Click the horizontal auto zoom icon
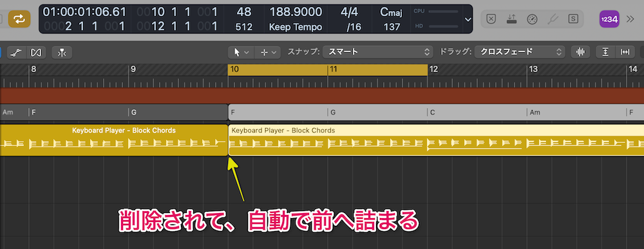The image size is (644, 249). point(625,52)
